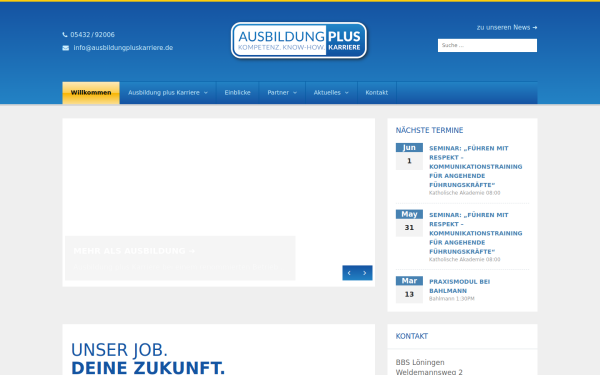Click the envelope email icon
The height and width of the screenshot is (375, 600).
66,48
